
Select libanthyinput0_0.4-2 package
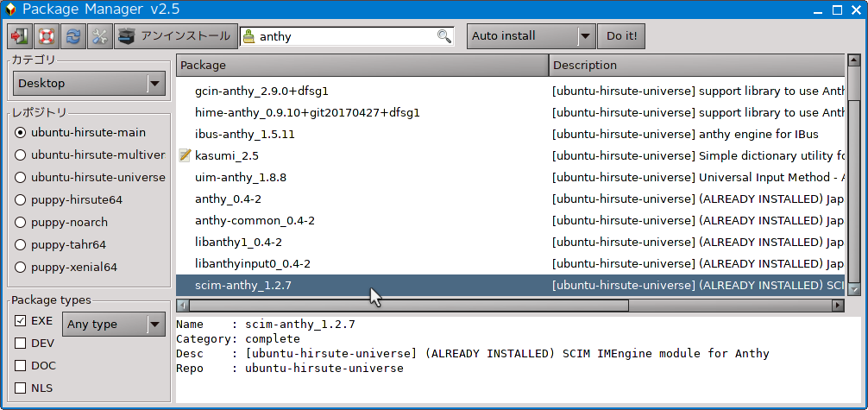(x=511, y=264)
